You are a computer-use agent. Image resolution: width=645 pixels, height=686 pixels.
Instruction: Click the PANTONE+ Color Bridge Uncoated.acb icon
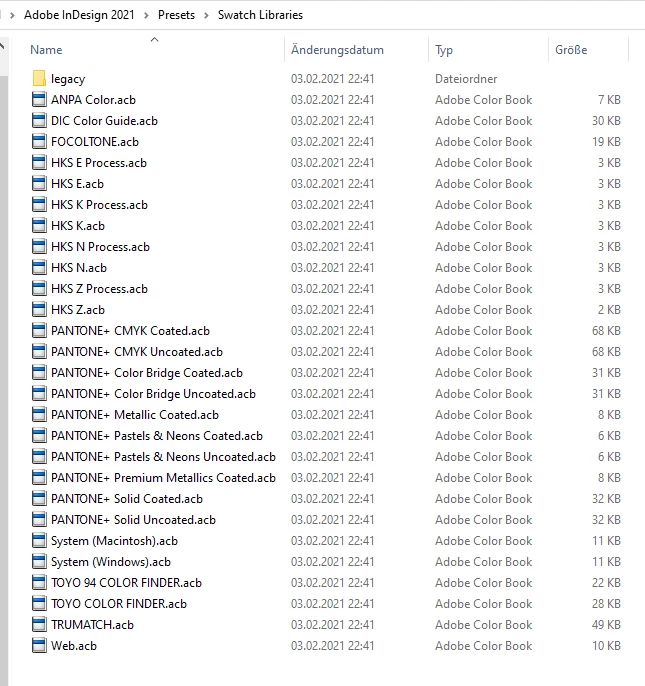pos(39,394)
